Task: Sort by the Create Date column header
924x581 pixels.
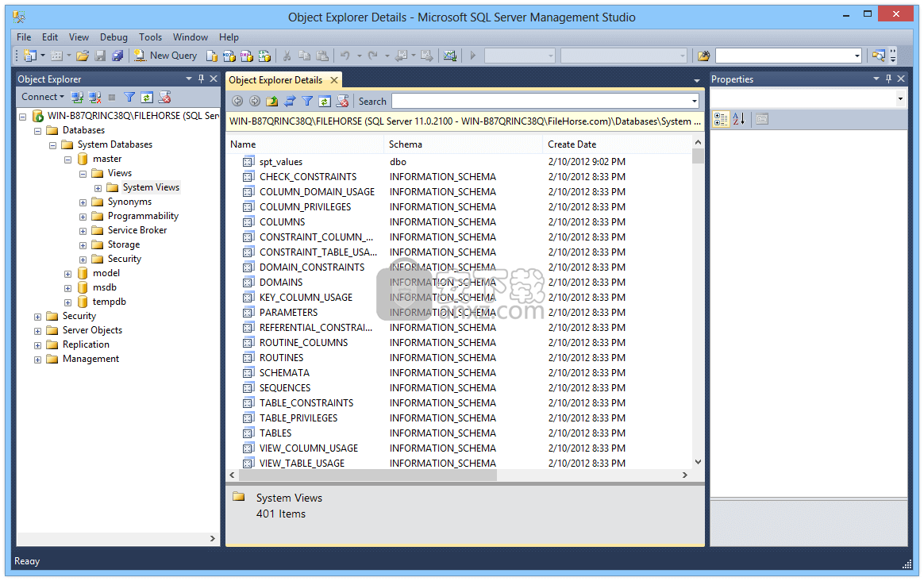Action: coord(618,144)
